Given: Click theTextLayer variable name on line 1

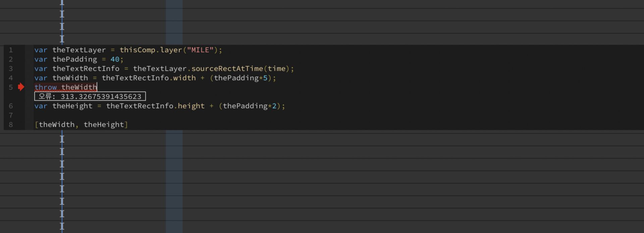Looking at the screenshot, I should click(x=79, y=50).
